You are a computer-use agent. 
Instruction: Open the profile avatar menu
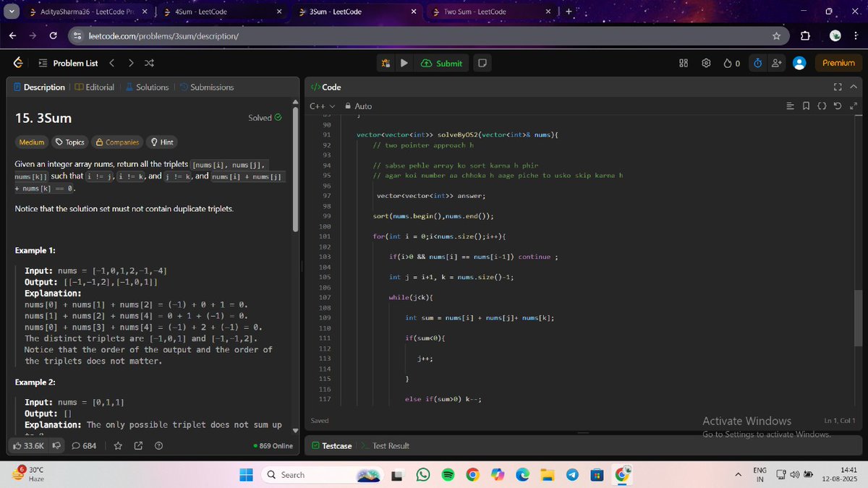799,63
